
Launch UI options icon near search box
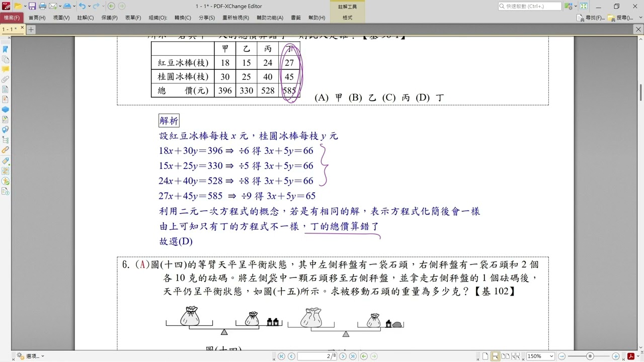(569, 6)
